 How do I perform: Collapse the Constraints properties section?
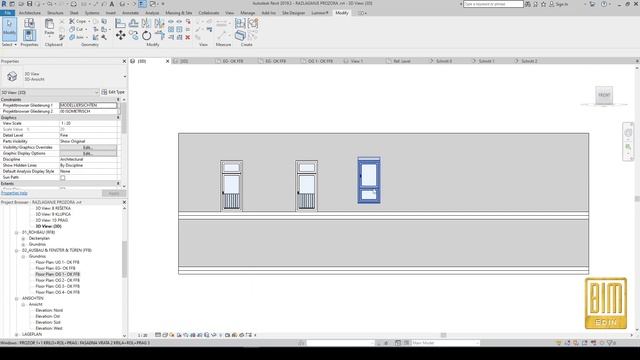(118, 100)
